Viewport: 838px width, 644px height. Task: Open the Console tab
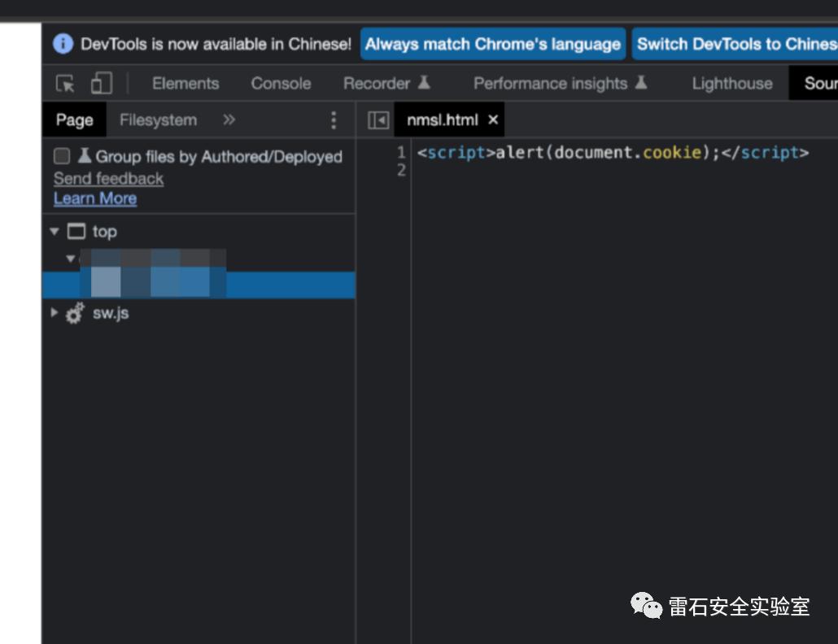click(281, 83)
